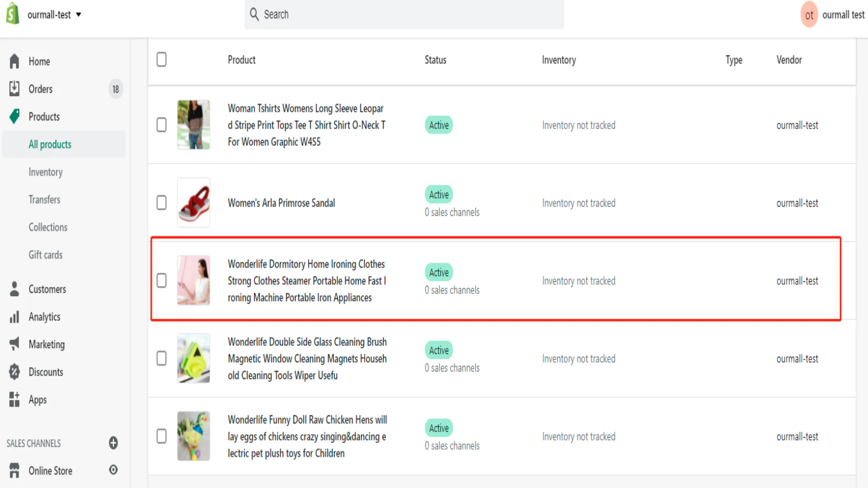Screen dimensions: 868x488
Task: Open Inventory in sidebar
Action: pos(46,172)
